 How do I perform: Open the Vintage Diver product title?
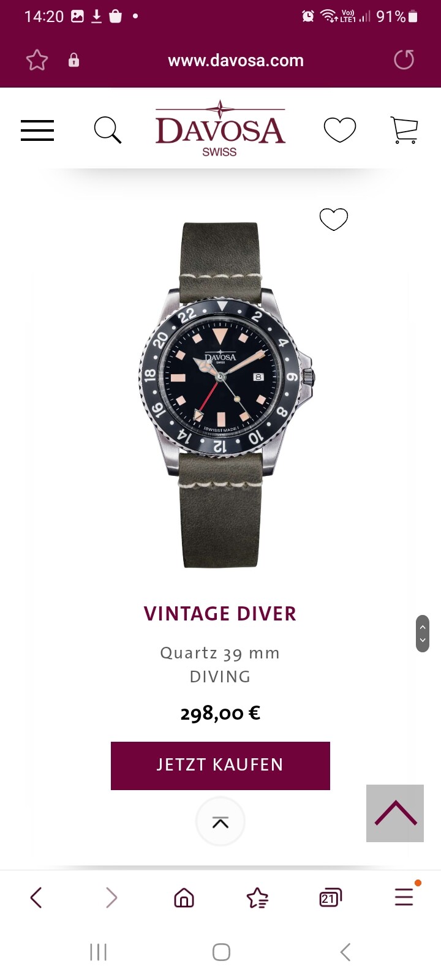click(220, 614)
